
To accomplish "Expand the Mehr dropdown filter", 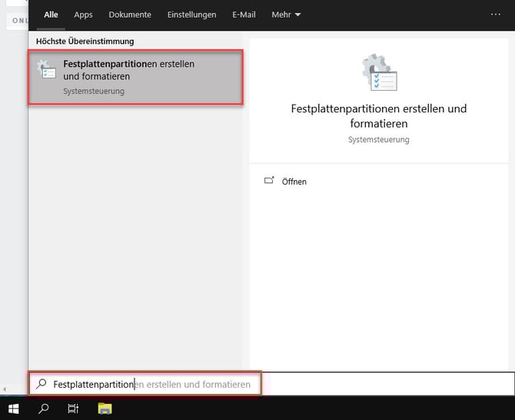I will [286, 15].
